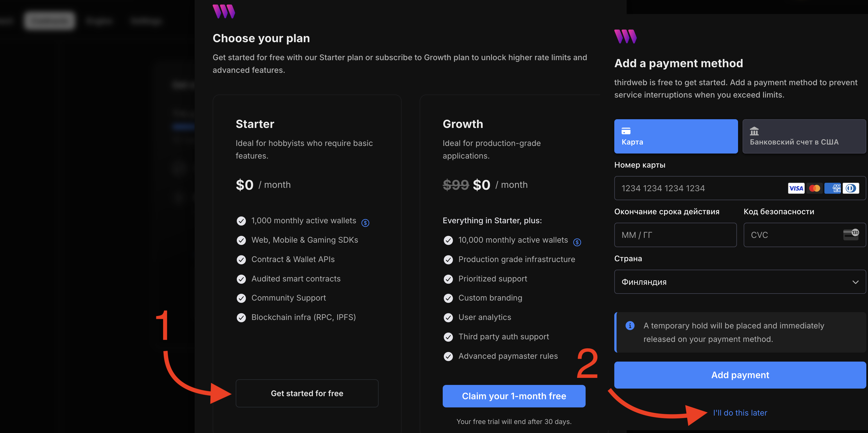Select the Карта payment tab
This screenshot has width=868, height=433.
(x=676, y=136)
